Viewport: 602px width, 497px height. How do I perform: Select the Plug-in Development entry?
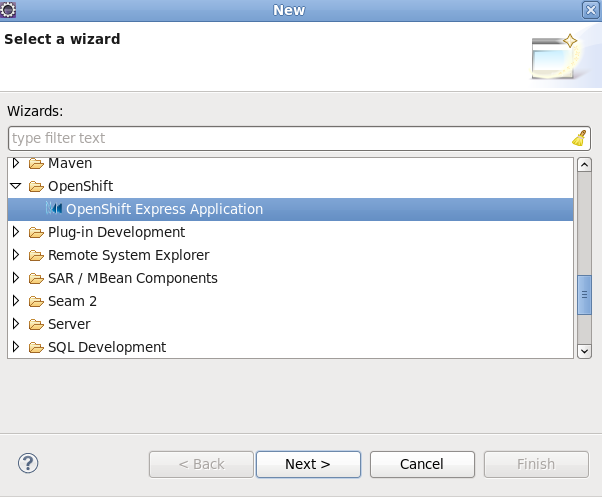pyautogui.click(x=116, y=232)
